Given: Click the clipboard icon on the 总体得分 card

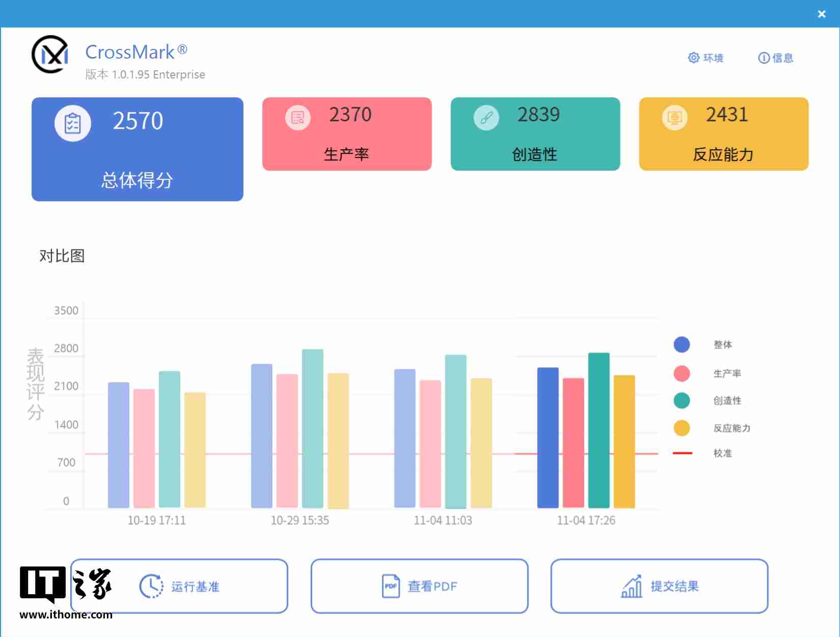Looking at the screenshot, I should point(73,123).
